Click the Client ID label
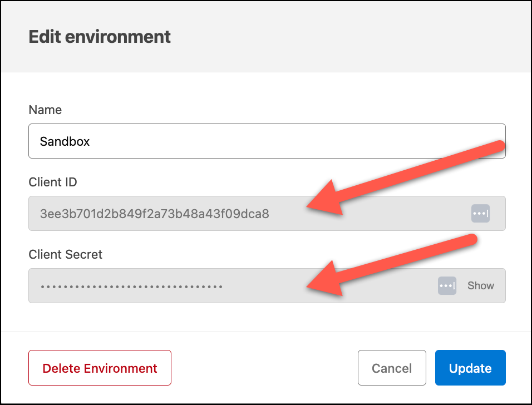532x405 pixels. click(x=53, y=182)
